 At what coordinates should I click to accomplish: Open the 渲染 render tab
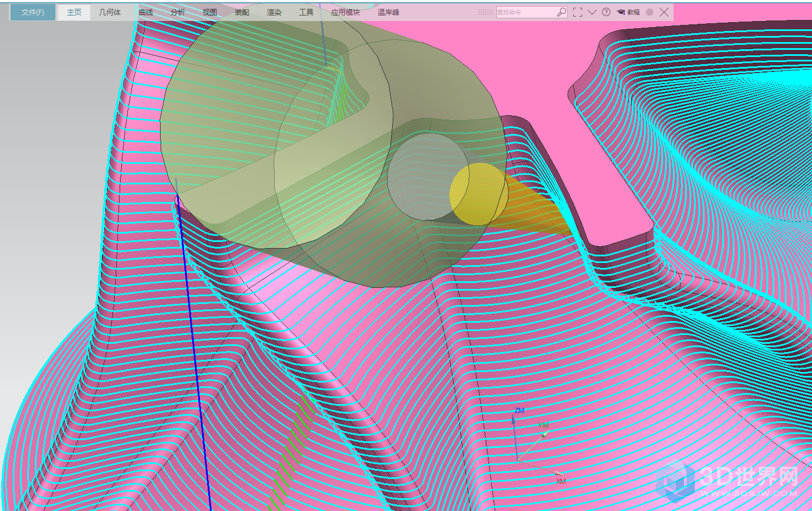tap(274, 12)
